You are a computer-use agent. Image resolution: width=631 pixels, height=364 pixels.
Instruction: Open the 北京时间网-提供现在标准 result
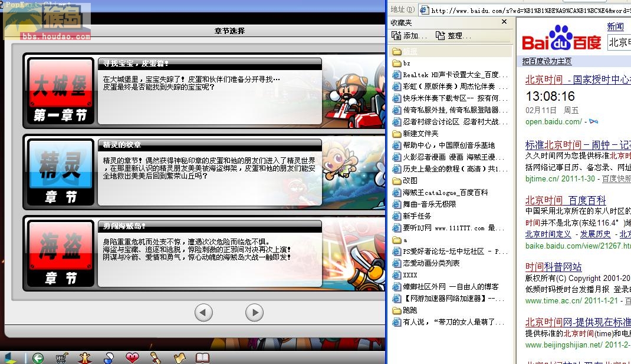point(578,322)
